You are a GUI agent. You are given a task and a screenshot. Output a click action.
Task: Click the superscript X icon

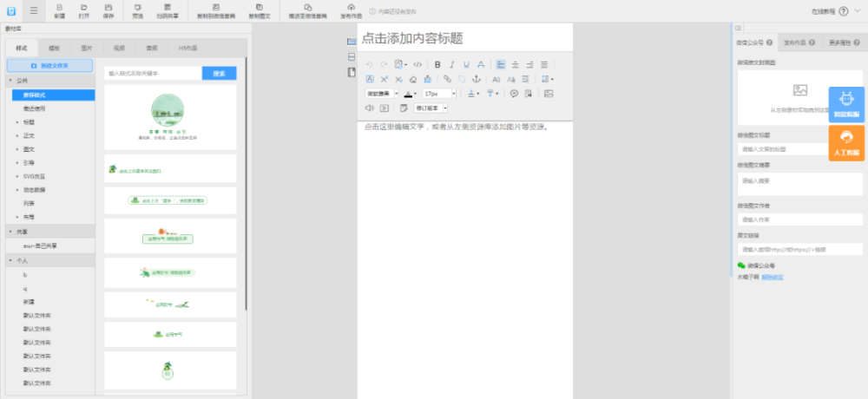tap(385, 79)
